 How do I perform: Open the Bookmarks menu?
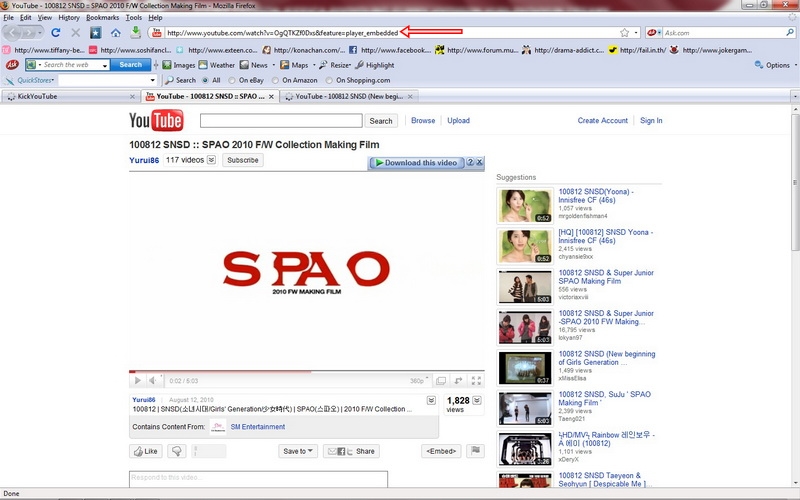pos(103,17)
